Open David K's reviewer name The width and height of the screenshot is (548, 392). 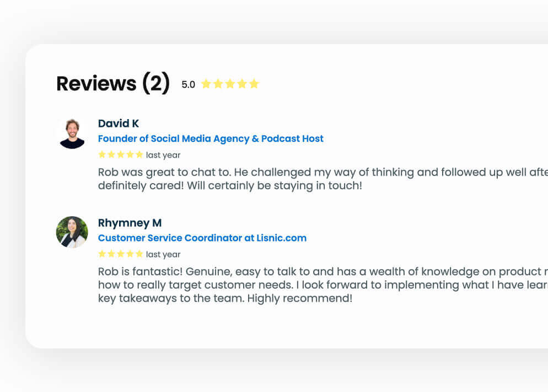[x=119, y=123]
